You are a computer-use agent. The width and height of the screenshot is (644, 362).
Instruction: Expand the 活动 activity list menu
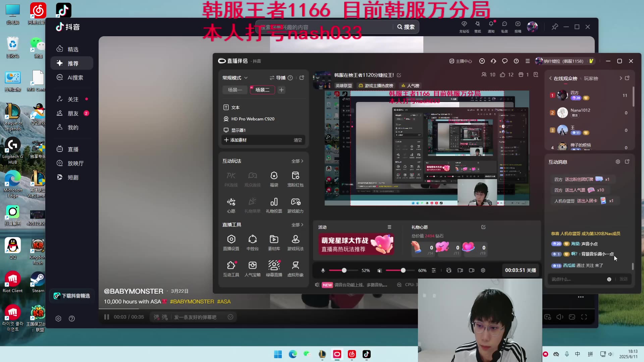(389, 227)
